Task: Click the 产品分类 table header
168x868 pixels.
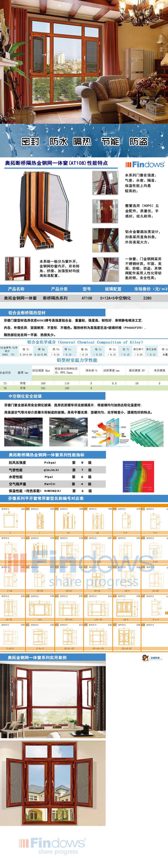Action: 59,289
